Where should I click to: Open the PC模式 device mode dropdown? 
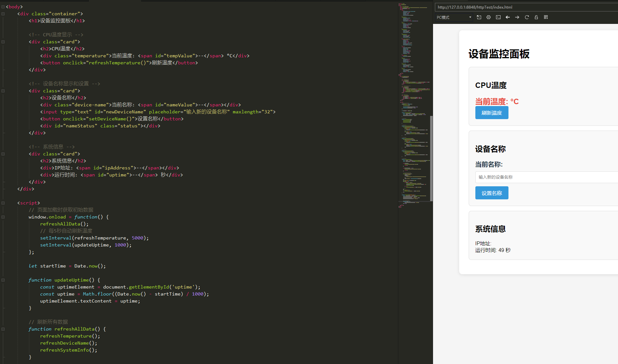pyautogui.click(x=454, y=17)
